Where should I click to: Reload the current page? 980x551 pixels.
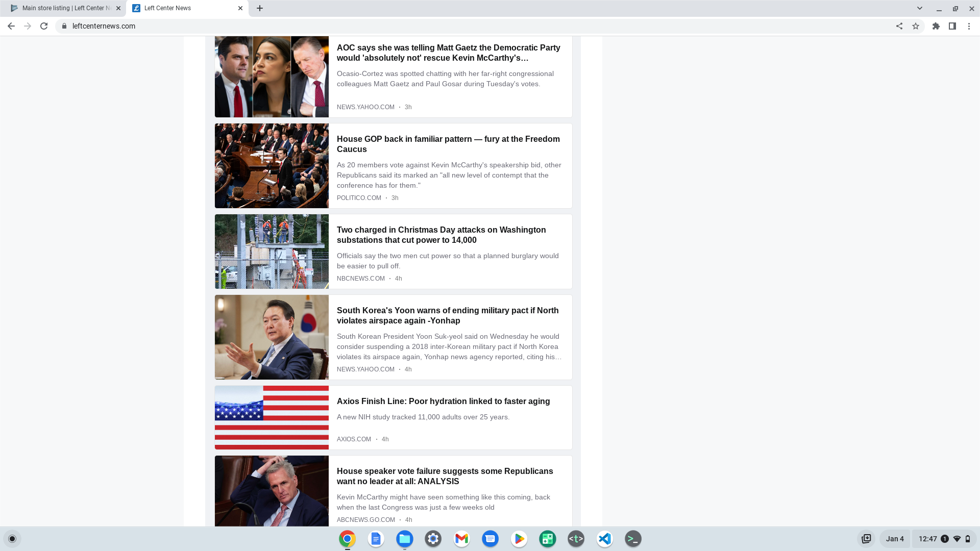point(44,26)
